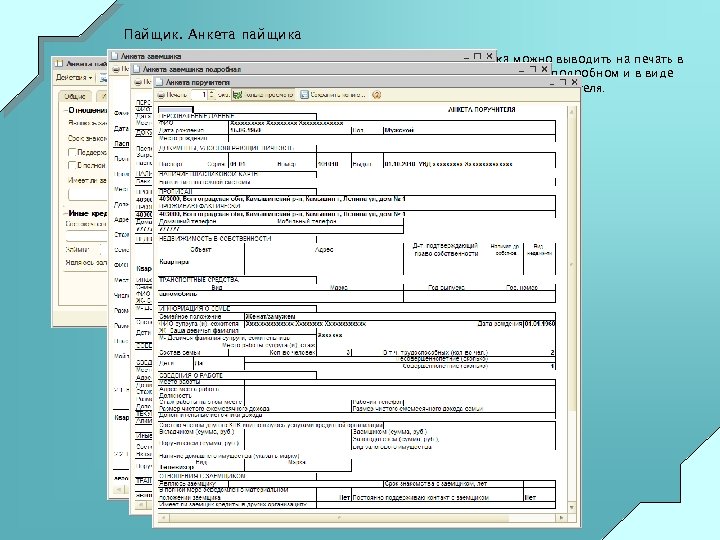Close the Анкета заемщика window
Screen dimensions: 720x540
pos(489,56)
